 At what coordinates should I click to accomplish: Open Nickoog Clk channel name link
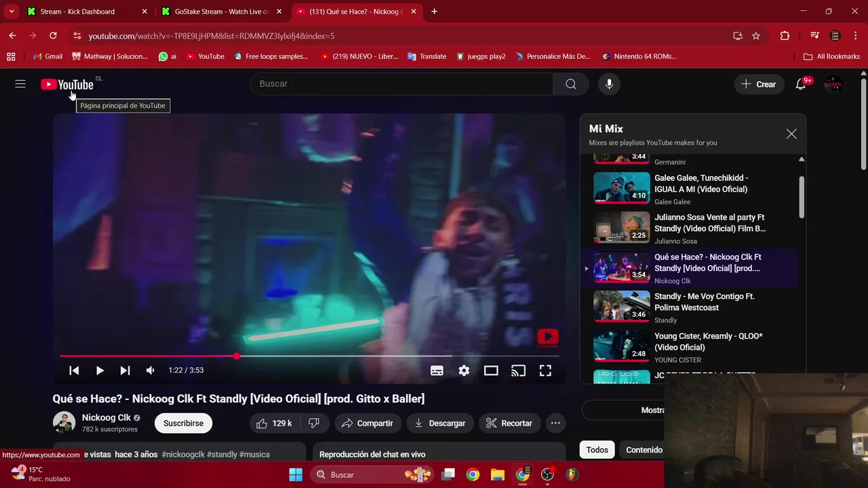106,418
